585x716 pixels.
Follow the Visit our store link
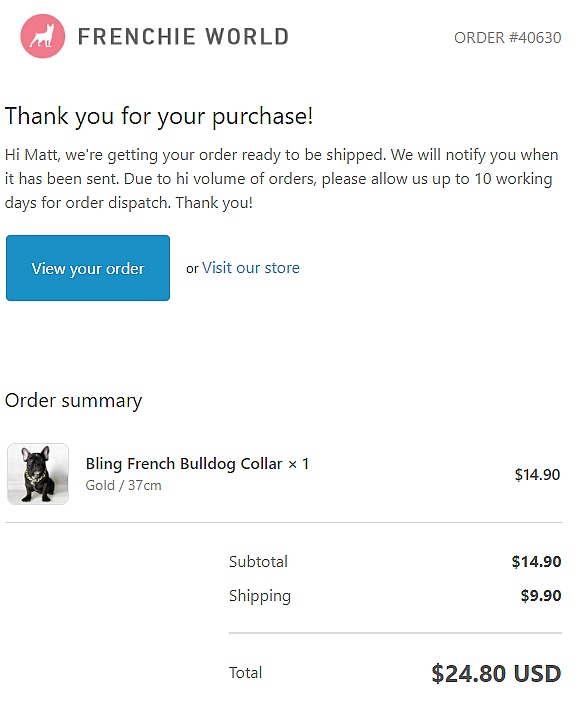click(251, 268)
